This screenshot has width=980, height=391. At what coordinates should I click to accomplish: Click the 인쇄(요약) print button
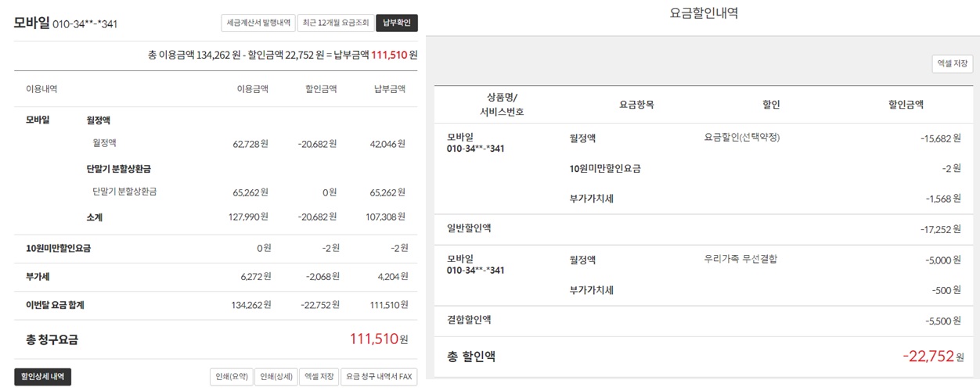pyautogui.click(x=232, y=377)
